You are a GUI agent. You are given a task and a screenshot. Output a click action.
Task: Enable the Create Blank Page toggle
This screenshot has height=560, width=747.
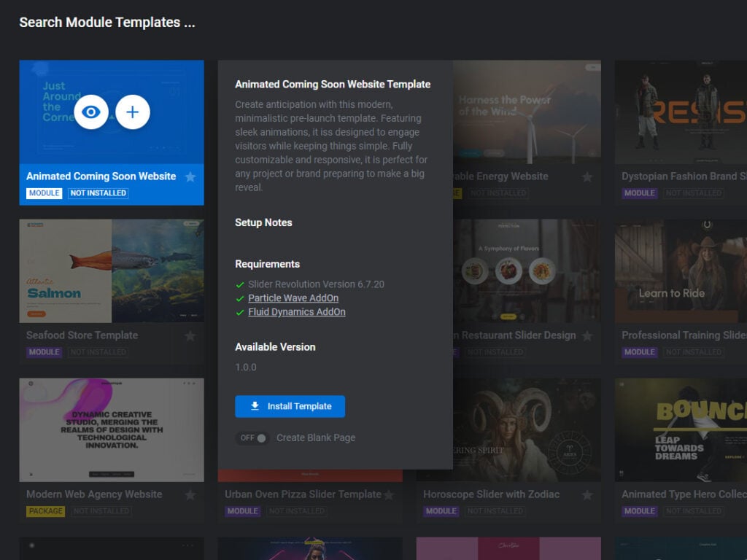[252, 438]
